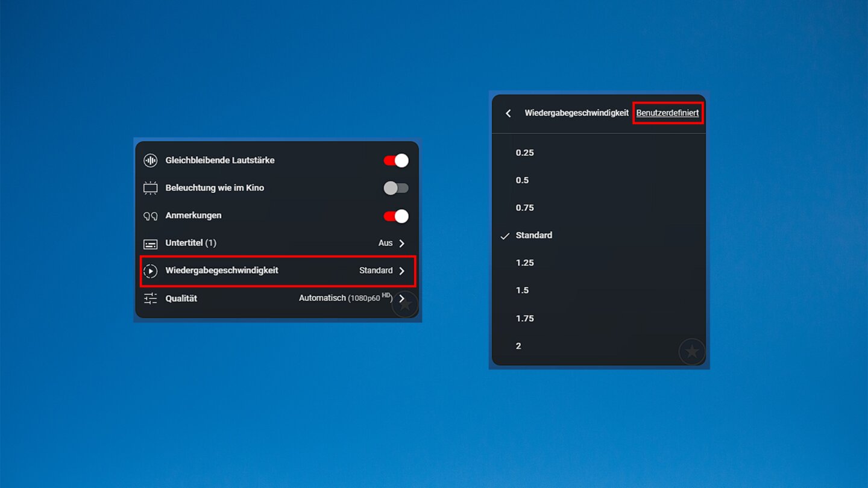Turn off the Anmerkungen toggle
Viewport: 868px width, 488px height.
(x=396, y=216)
